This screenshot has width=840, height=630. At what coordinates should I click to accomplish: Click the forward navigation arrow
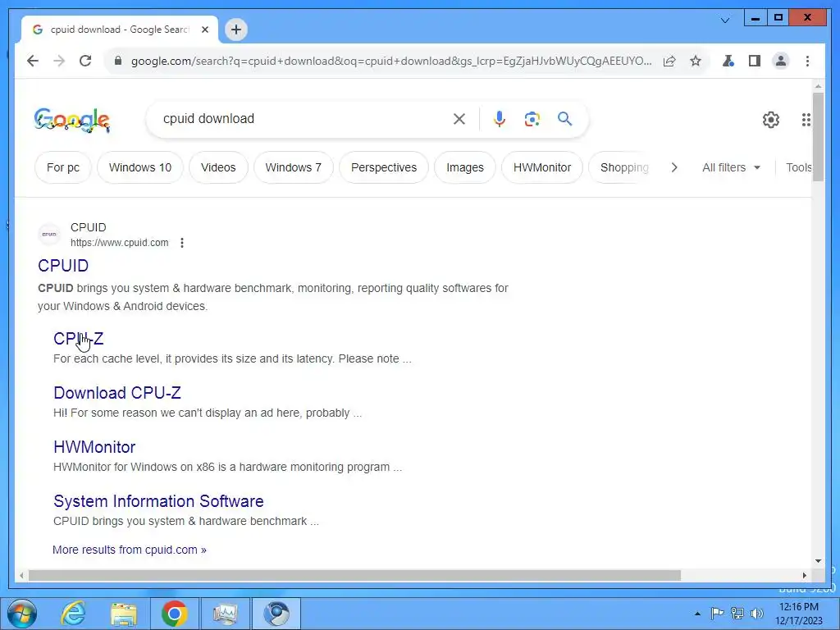pos(59,61)
